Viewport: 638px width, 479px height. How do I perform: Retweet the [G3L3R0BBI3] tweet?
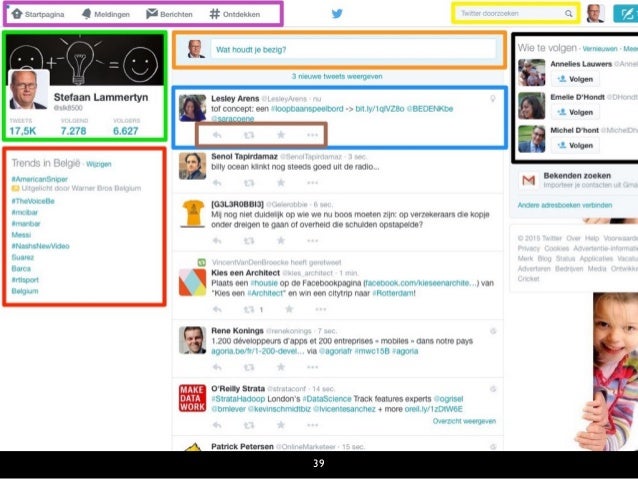coord(249,241)
